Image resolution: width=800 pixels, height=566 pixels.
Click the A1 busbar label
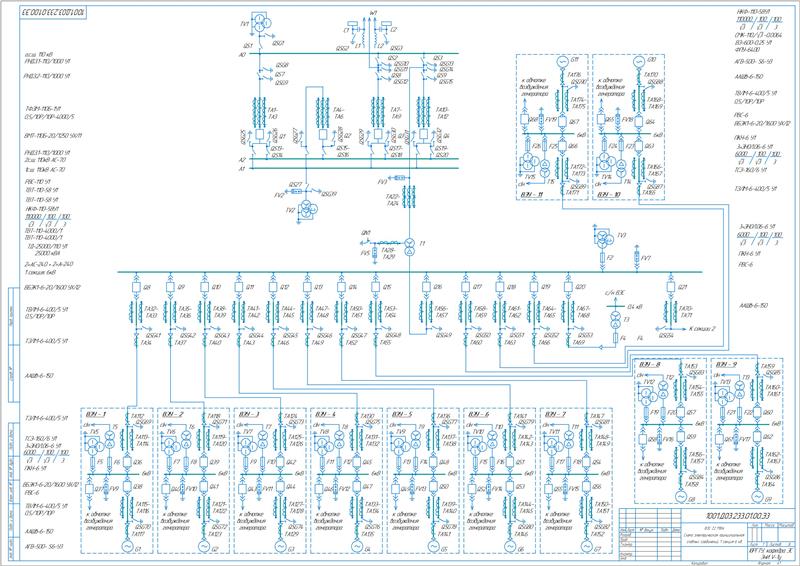(242, 168)
